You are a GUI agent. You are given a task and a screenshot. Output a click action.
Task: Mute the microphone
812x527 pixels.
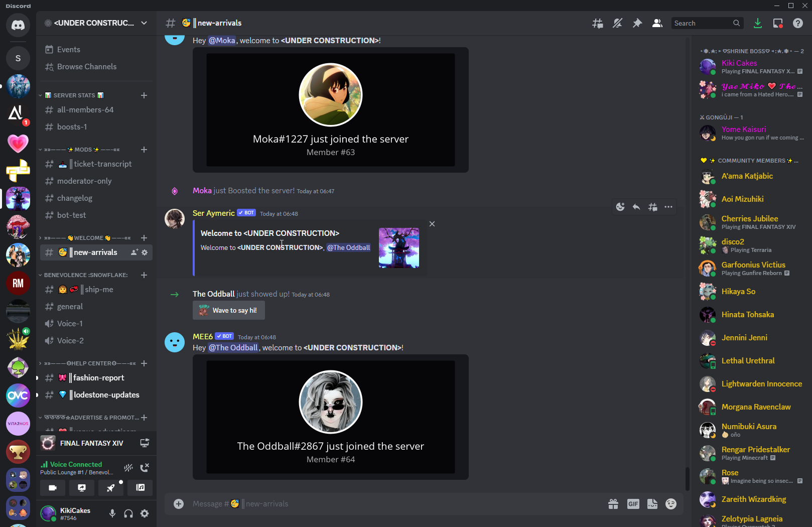(x=112, y=513)
